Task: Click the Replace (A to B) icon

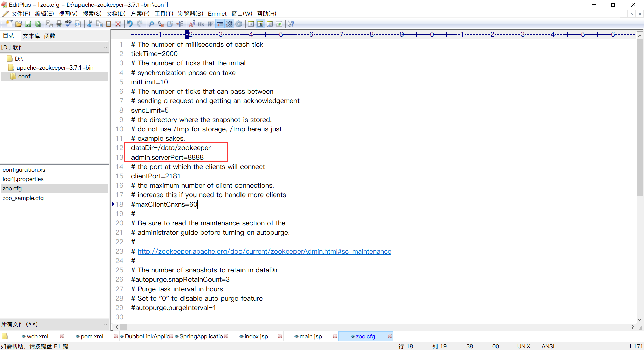Action: [161, 24]
